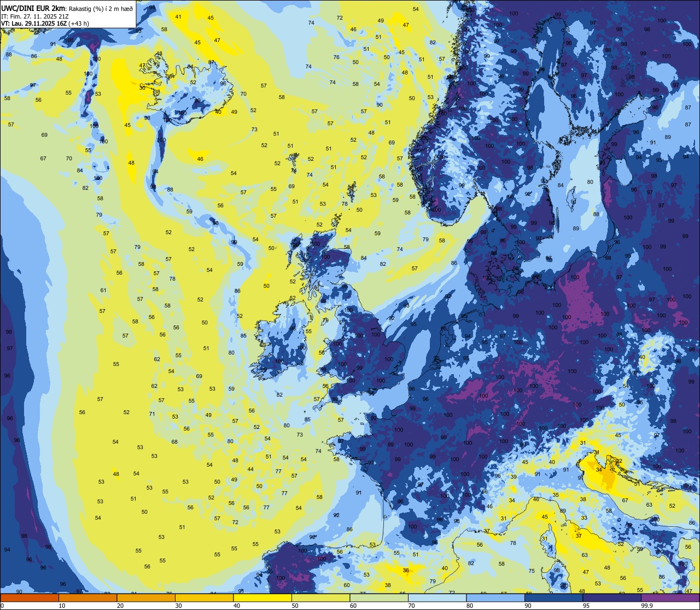The width and height of the screenshot is (700, 610).
Task: Click the dark navy 95–99.9 legend swatch
Action: [612, 597]
